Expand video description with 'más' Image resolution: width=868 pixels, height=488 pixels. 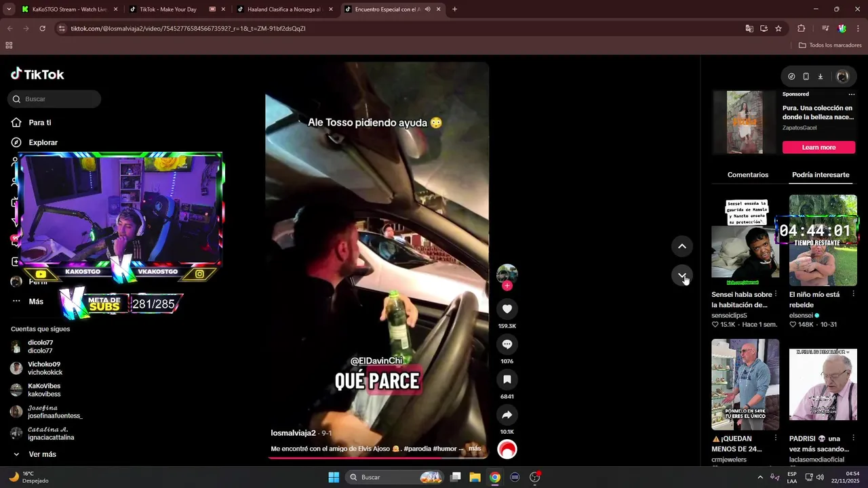pos(475,449)
